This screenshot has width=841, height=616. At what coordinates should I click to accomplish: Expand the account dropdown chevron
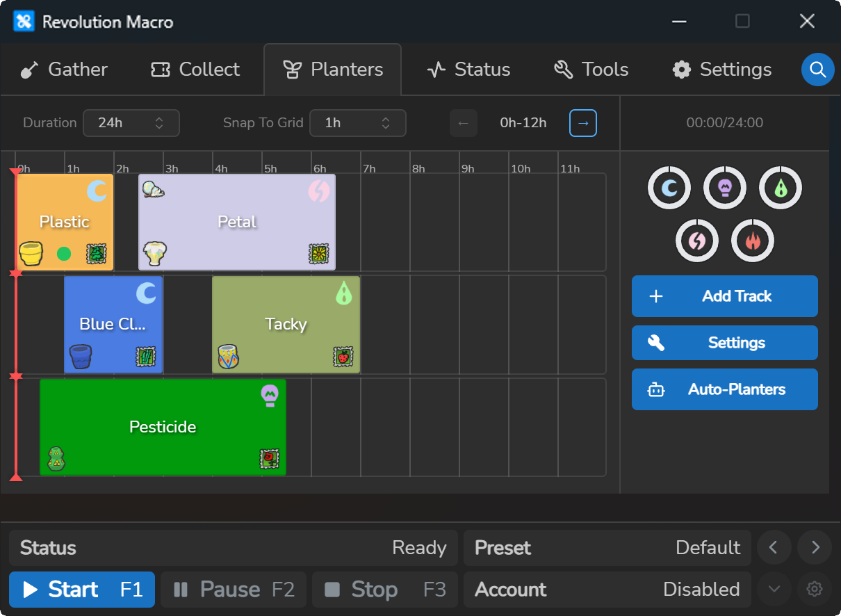(x=774, y=590)
